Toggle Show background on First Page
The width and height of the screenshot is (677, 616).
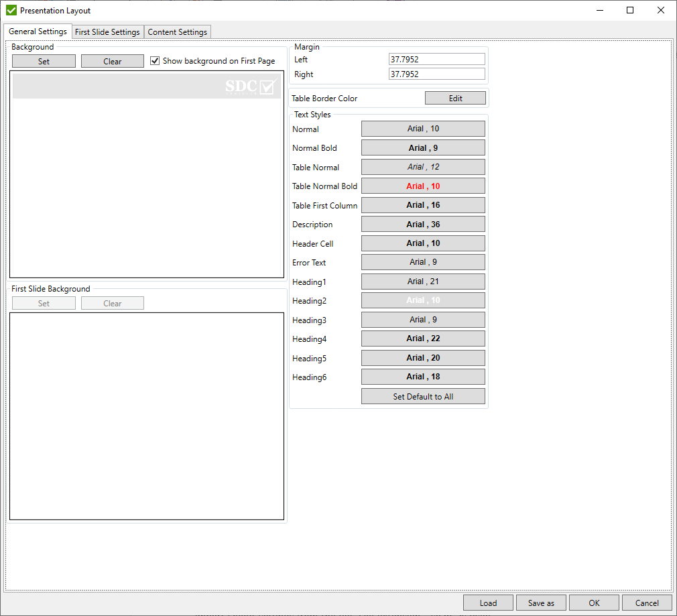click(x=155, y=60)
